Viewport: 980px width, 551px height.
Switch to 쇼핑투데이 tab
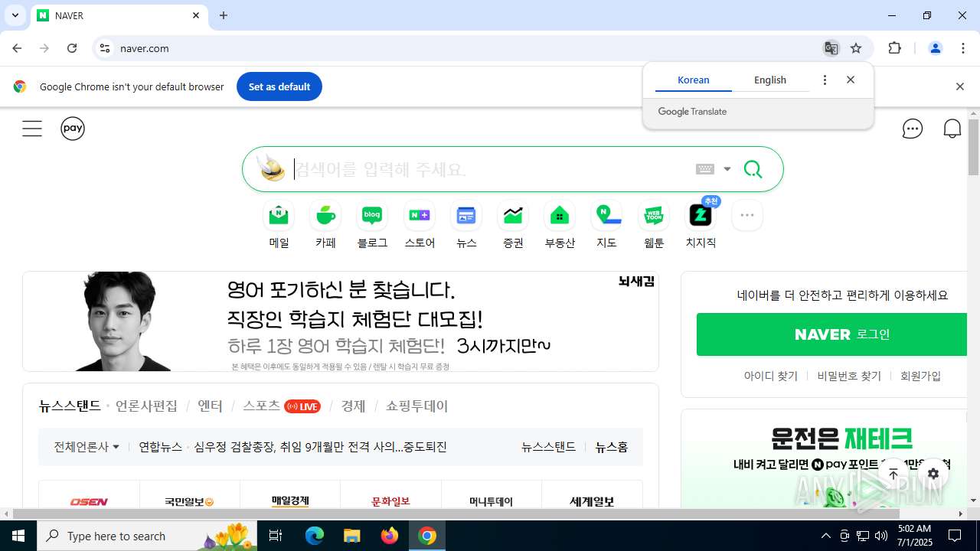[x=416, y=406]
